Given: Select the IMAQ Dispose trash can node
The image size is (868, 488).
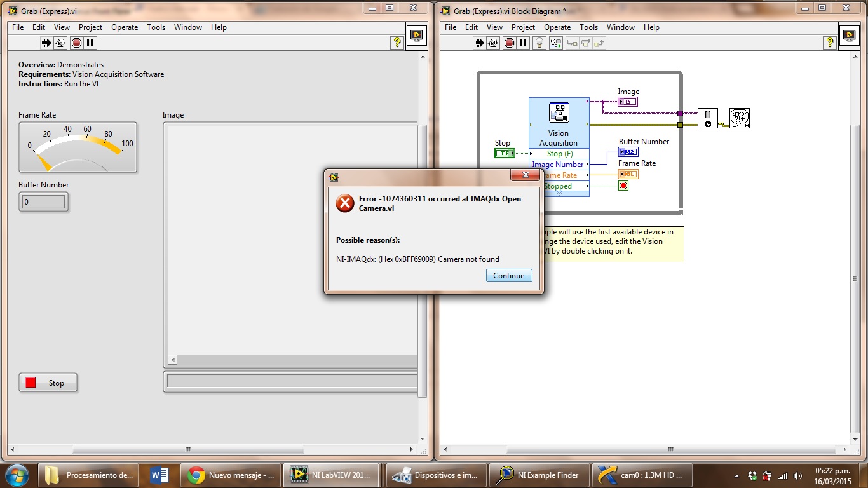Looking at the screenshot, I should [708, 118].
